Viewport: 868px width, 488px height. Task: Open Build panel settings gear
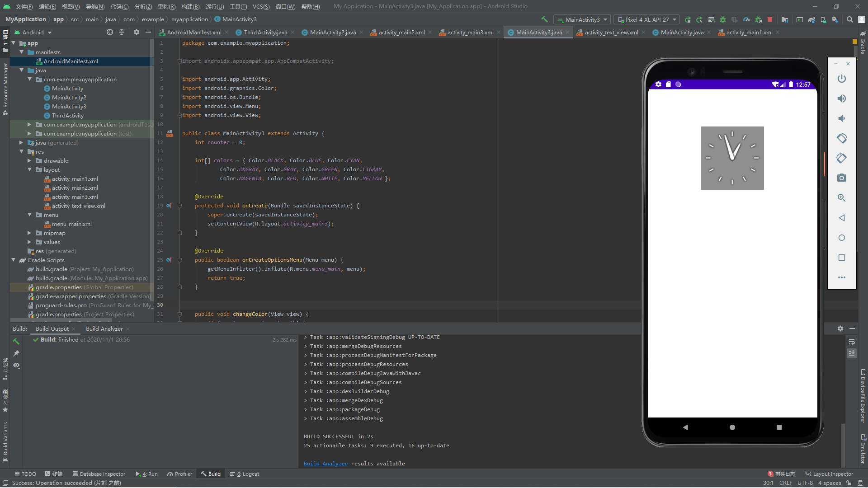pos(840,328)
